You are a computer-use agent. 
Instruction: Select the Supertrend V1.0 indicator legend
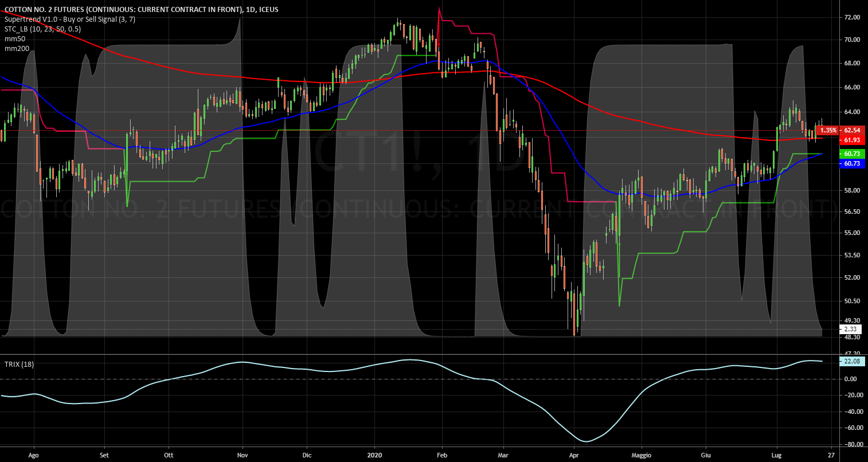(71, 19)
